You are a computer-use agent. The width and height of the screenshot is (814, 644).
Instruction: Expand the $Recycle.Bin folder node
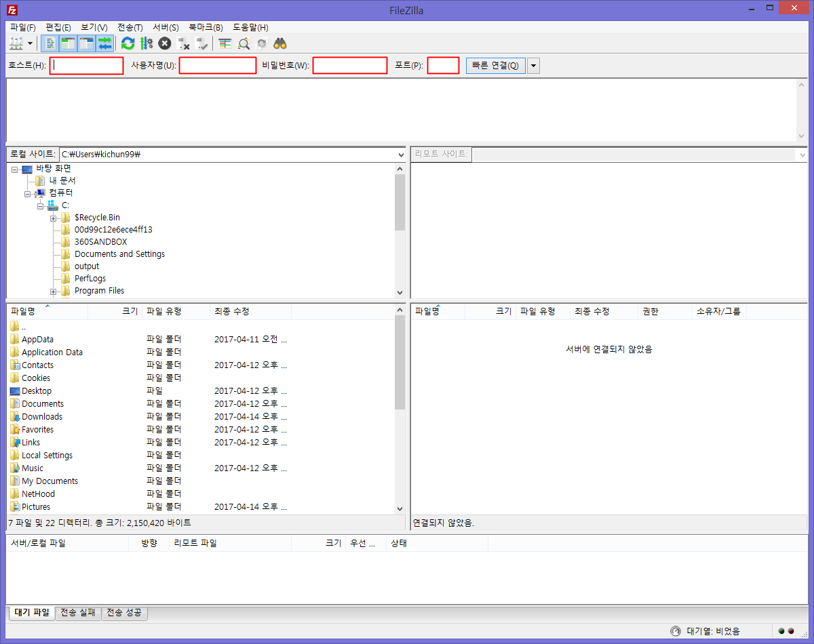tap(53, 218)
